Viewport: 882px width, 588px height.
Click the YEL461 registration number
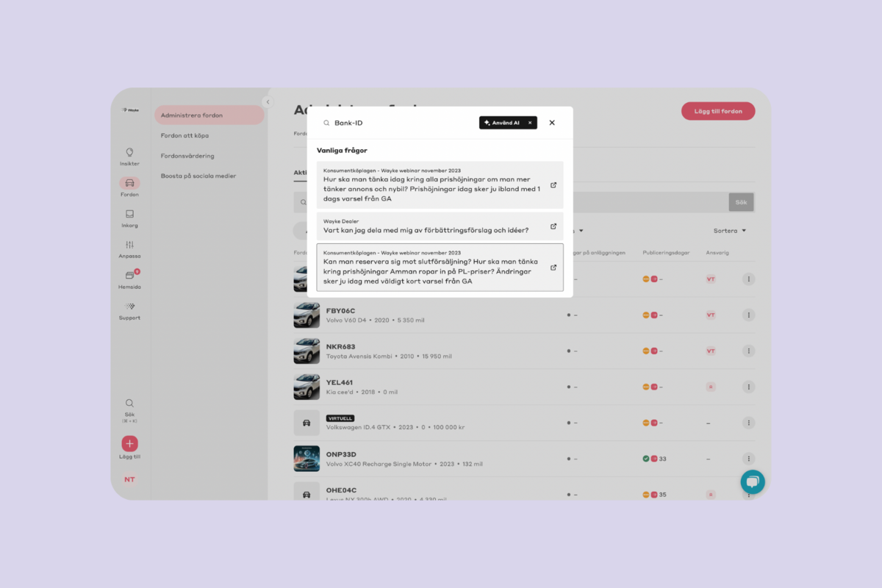click(x=340, y=382)
